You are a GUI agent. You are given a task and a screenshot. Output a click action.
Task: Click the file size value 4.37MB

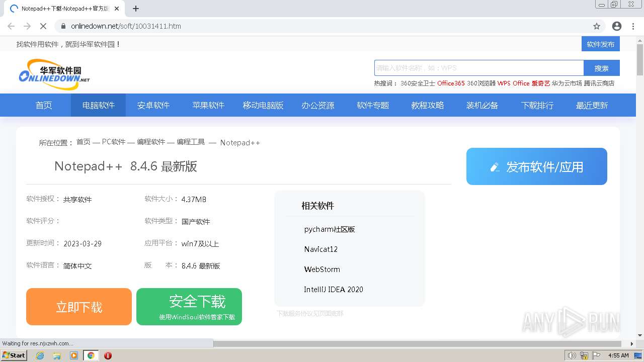tap(194, 200)
